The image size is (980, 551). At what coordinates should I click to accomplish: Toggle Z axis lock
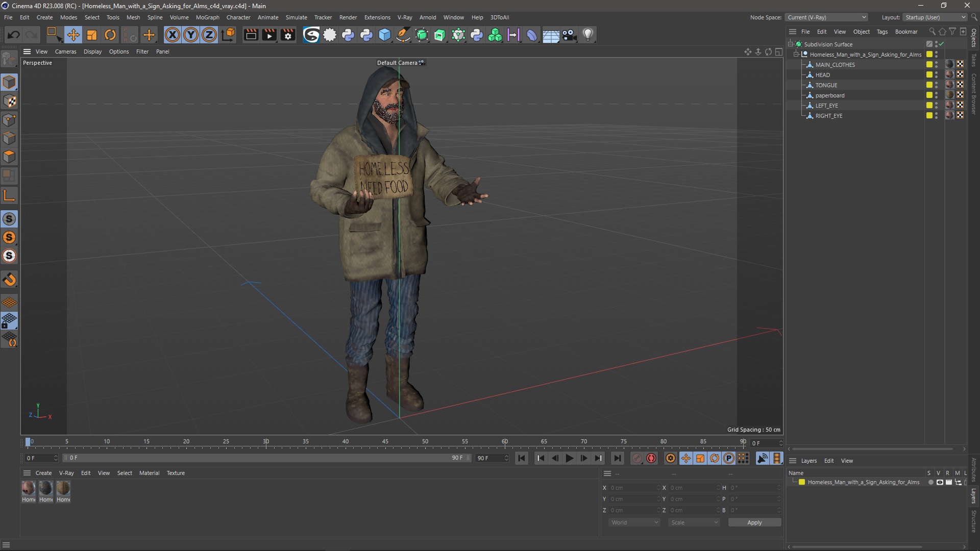tap(209, 35)
